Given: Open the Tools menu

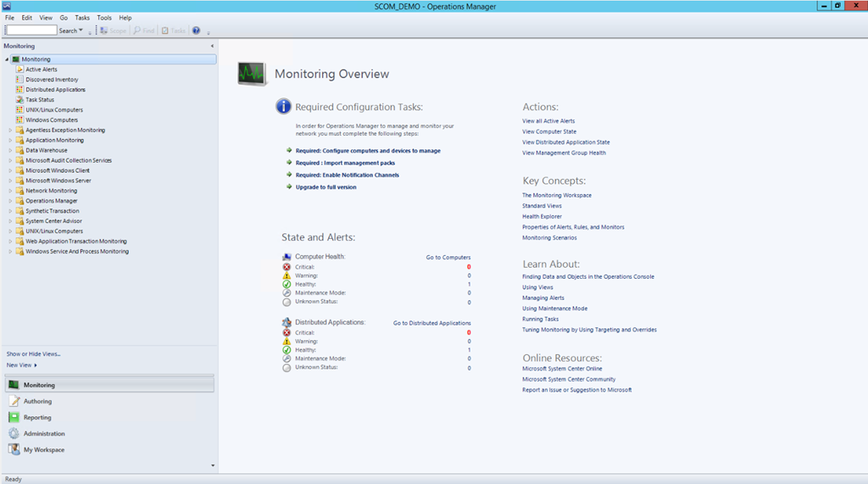Looking at the screenshot, I should 104,18.
